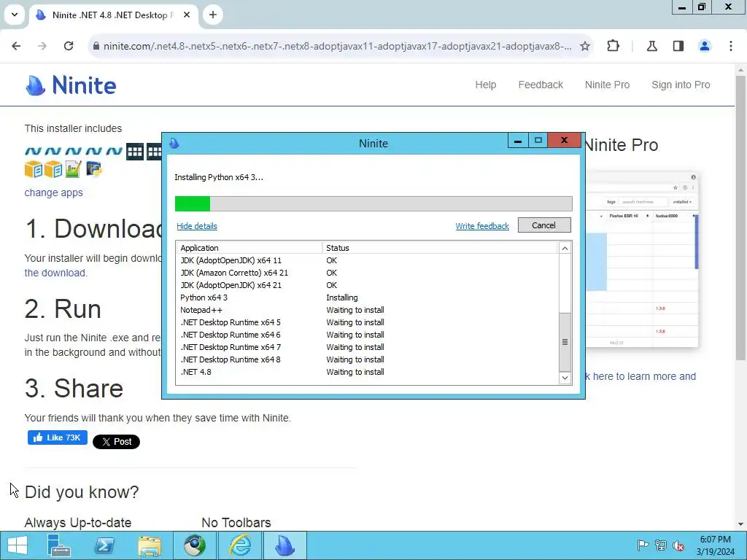
Task: Click the network tray icon
Action: pyautogui.click(x=660, y=545)
